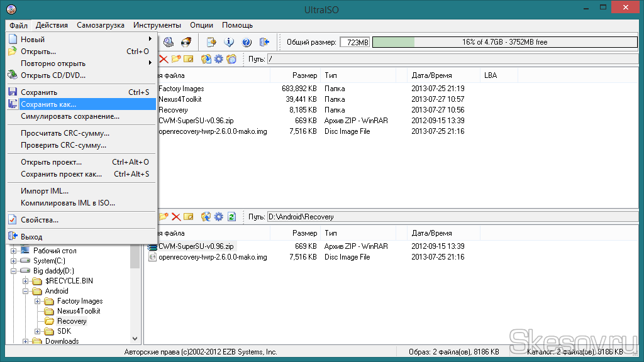Click the WinRAR icon beside CWM-SuperSU-v0.96.zip in lower list
This screenshot has height=362, width=644.
pos(152,246)
